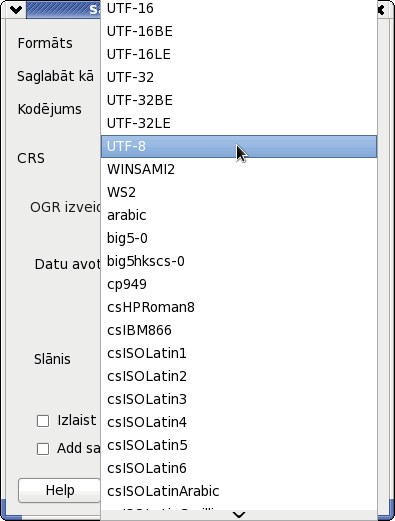
Task: Select the arabic encoding option
Action: point(239,215)
